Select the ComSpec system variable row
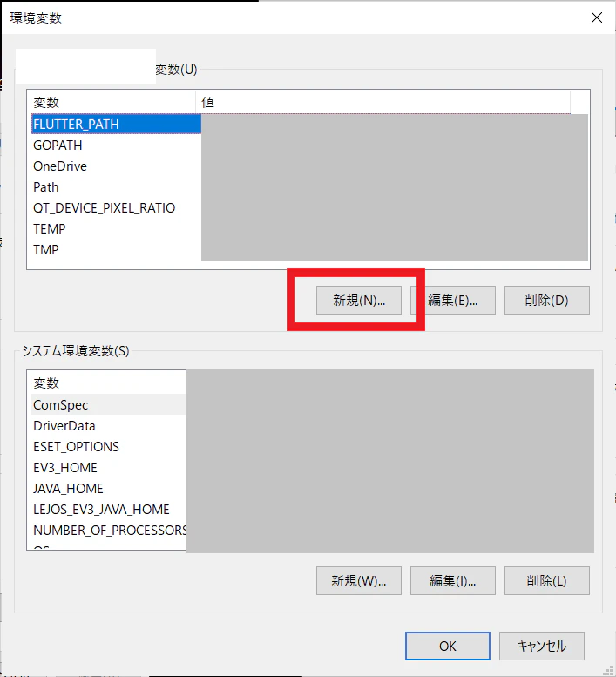Image resolution: width=616 pixels, height=677 pixels. point(109,405)
